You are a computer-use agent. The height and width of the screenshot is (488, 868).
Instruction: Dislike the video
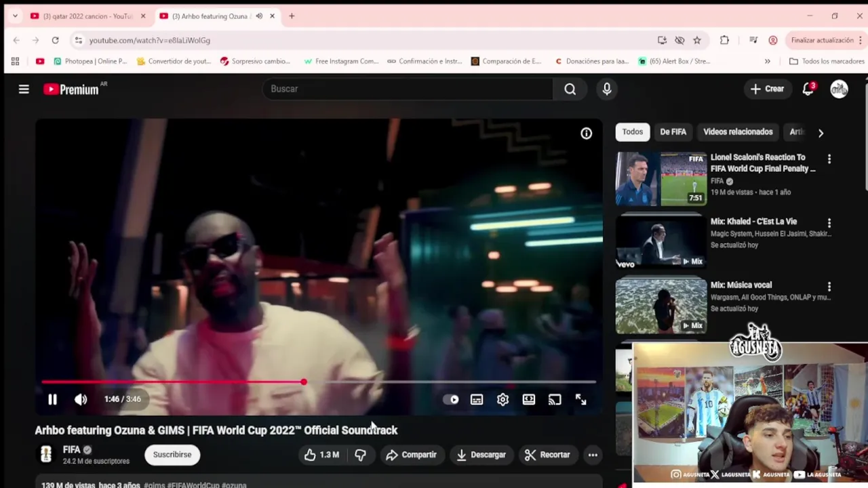[360, 455]
